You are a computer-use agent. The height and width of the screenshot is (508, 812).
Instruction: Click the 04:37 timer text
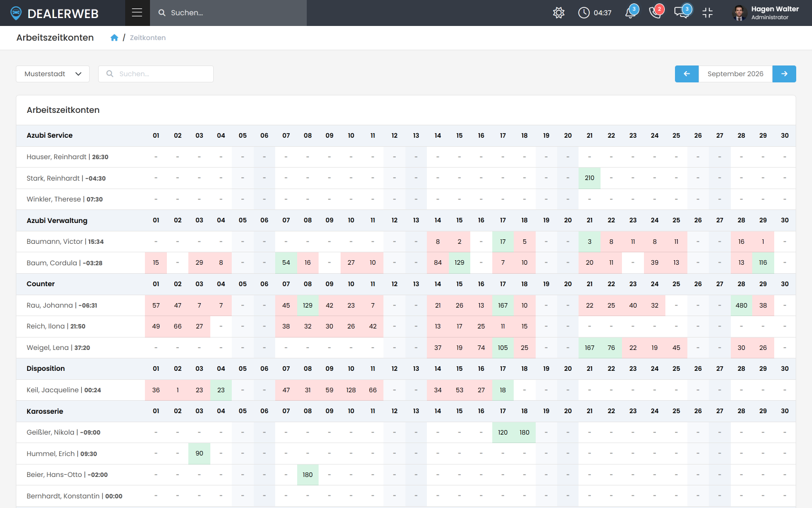pos(603,13)
